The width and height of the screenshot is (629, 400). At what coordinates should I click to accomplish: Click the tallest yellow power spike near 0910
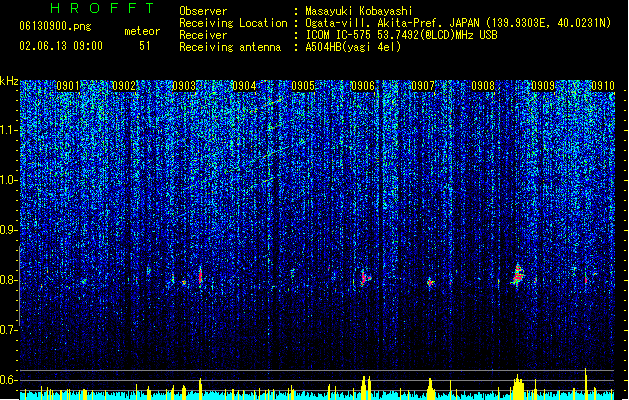(x=586, y=384)
